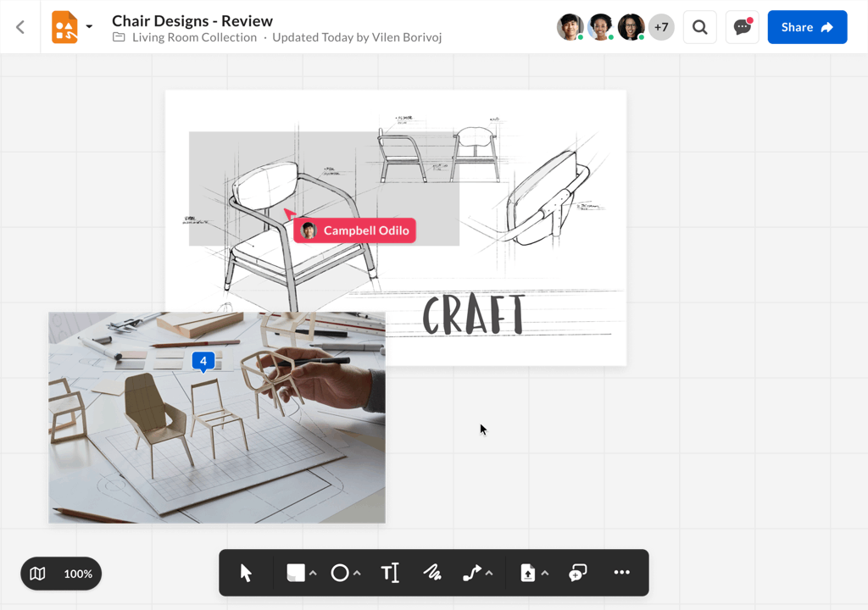Open the comments chat panel
Viewport: 868px width, 610px height.
click(x=742, y=27)
